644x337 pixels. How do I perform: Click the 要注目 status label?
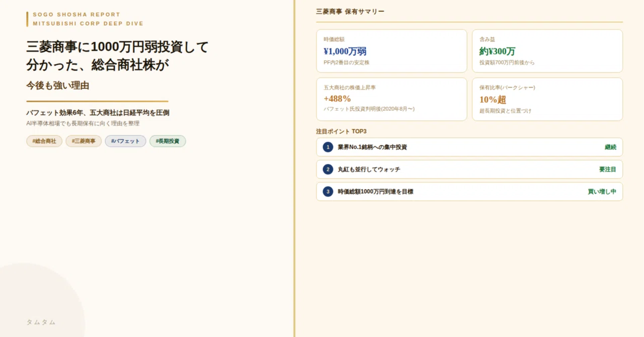[607, 170]
